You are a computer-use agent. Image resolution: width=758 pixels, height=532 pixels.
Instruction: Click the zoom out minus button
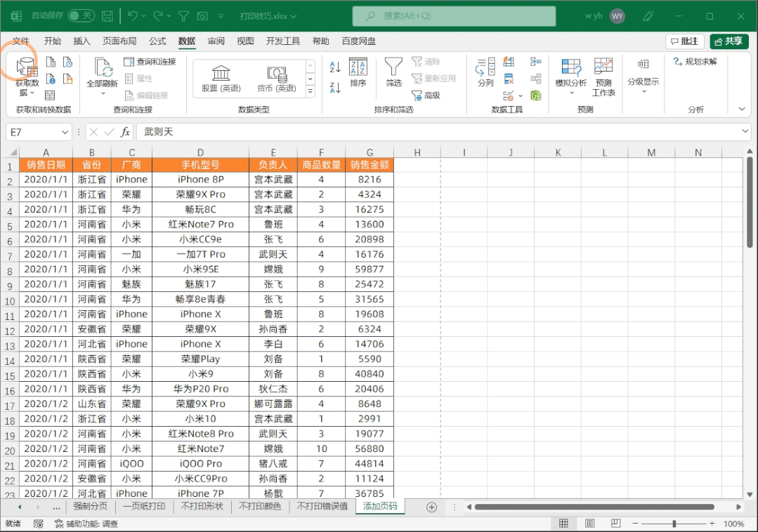[x=635, y=524]
